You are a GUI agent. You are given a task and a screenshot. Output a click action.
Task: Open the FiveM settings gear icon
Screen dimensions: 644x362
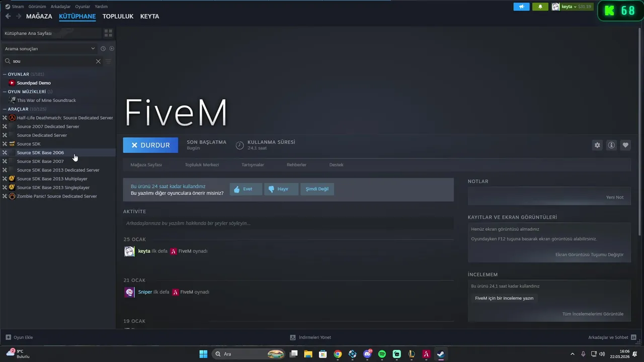pos(597,145)
